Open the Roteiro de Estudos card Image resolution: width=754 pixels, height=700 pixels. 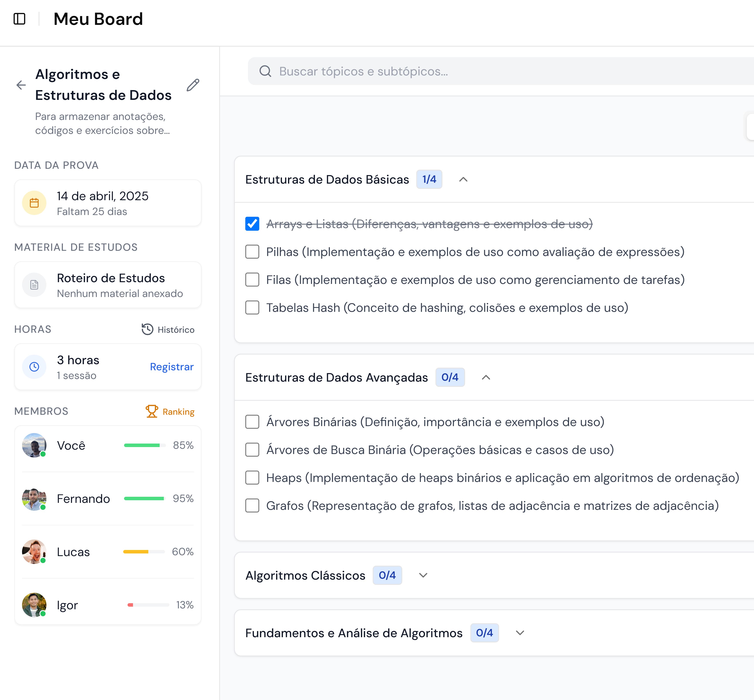(x=108, y=285)
